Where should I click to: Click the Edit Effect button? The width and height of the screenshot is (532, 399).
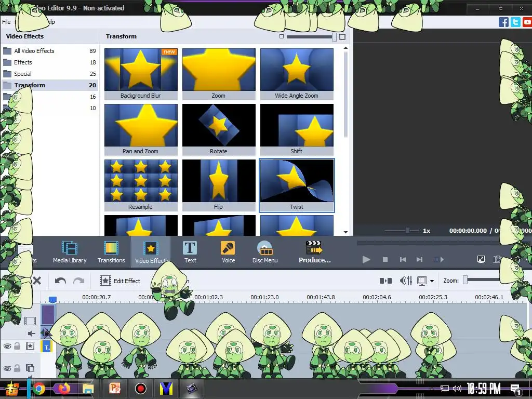120,281
